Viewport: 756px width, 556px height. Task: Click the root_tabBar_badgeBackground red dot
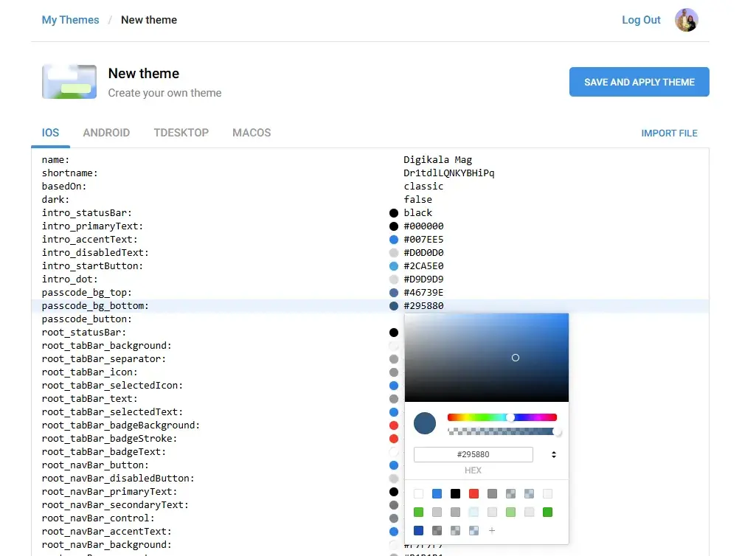(394, 425)
